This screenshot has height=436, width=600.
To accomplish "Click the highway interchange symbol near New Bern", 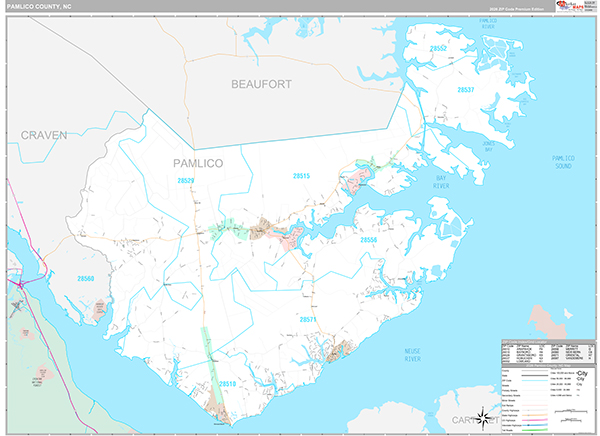I will point(21,284).
